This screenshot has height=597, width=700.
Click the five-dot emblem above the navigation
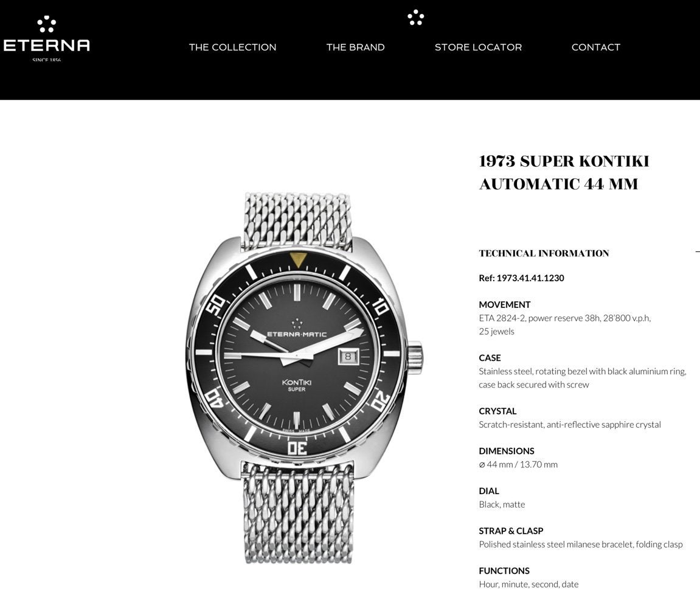click(415, 18)
